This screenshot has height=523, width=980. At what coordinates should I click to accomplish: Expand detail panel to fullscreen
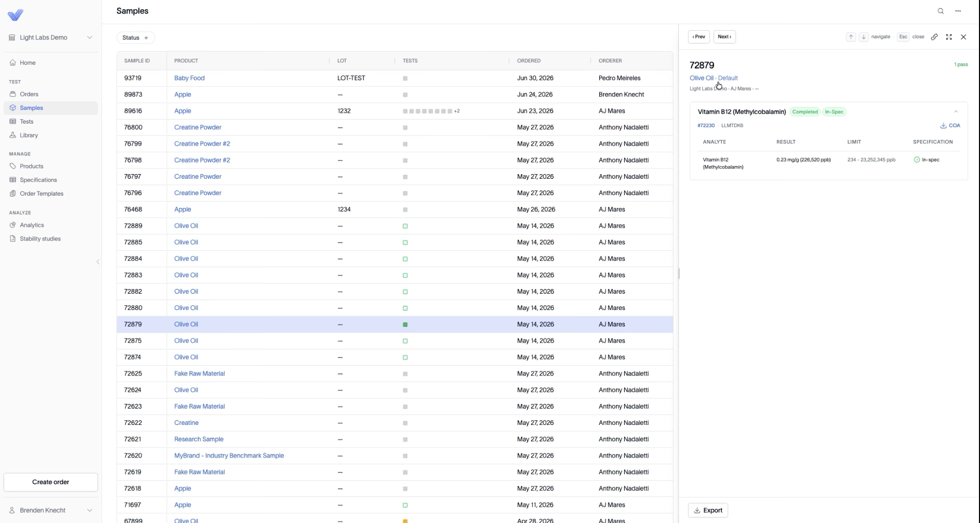click(949, 37)
